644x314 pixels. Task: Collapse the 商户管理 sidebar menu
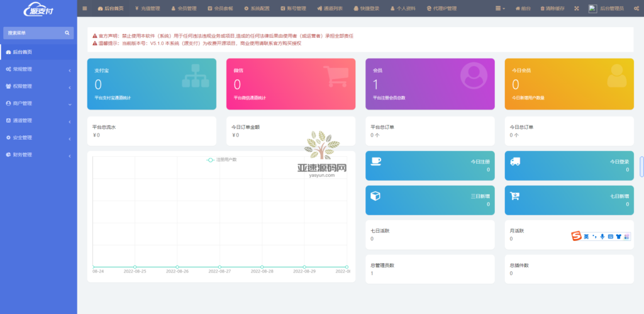[38, 104]
